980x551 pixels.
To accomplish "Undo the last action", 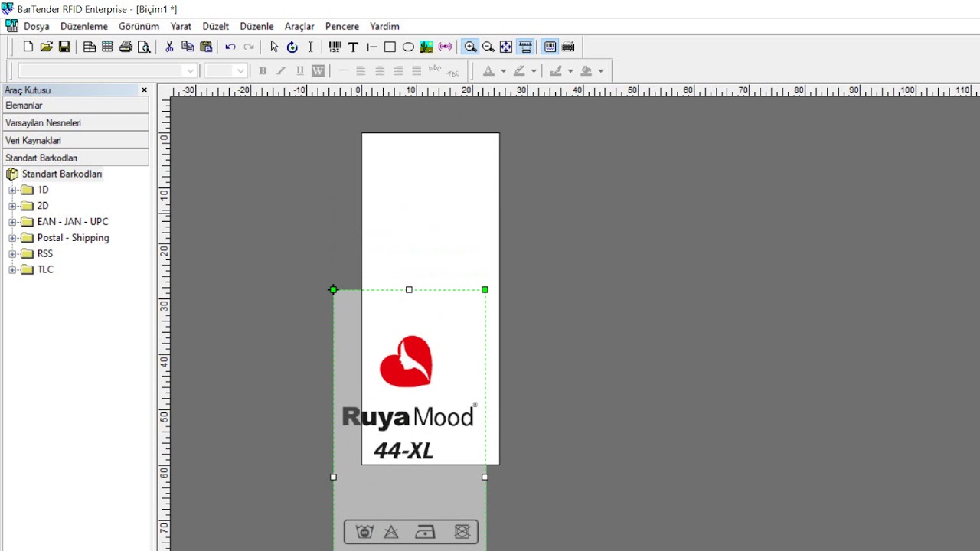I will [x=230, y=47].
